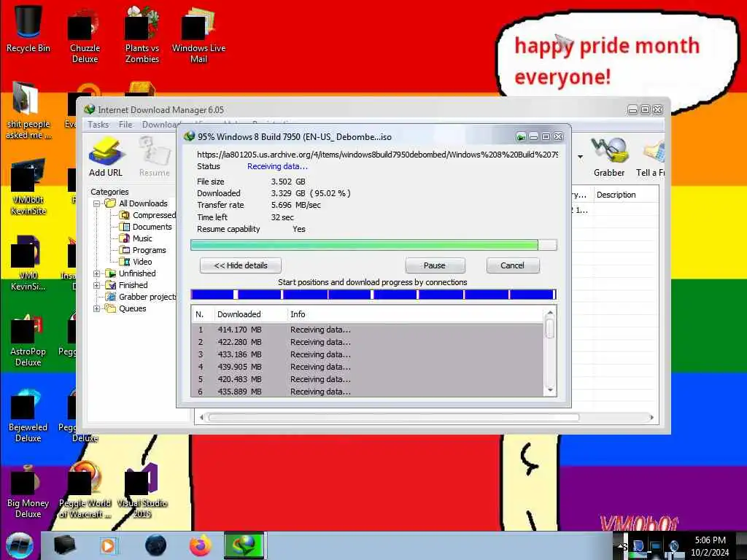The height and width of the screenshot is (560, 747).
Task: Open Firefox from the taskbar
Action: pos(201,545)
